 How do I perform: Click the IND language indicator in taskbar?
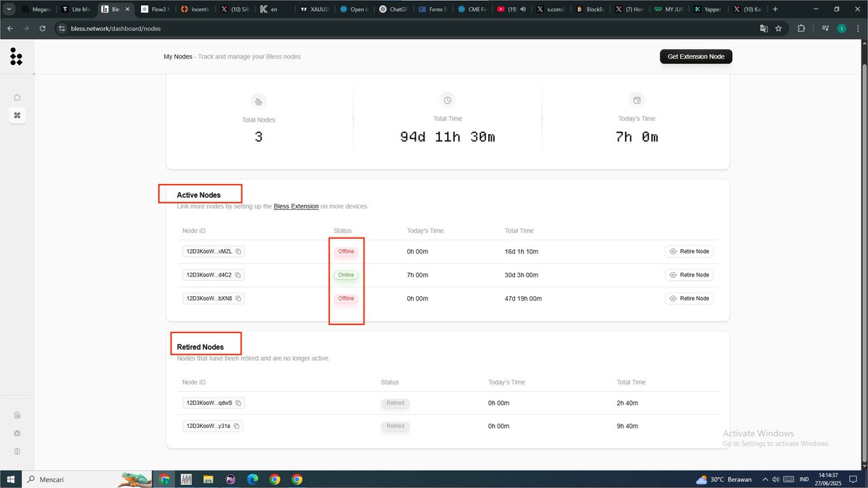(804, 479)
